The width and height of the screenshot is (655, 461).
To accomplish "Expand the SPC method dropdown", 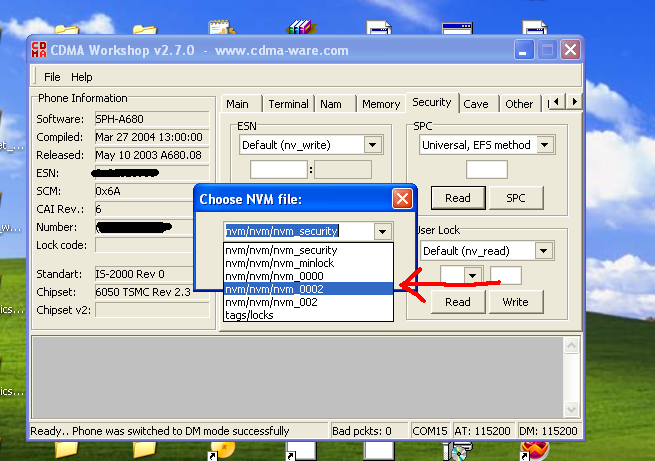I will click(x=544, y=145).
